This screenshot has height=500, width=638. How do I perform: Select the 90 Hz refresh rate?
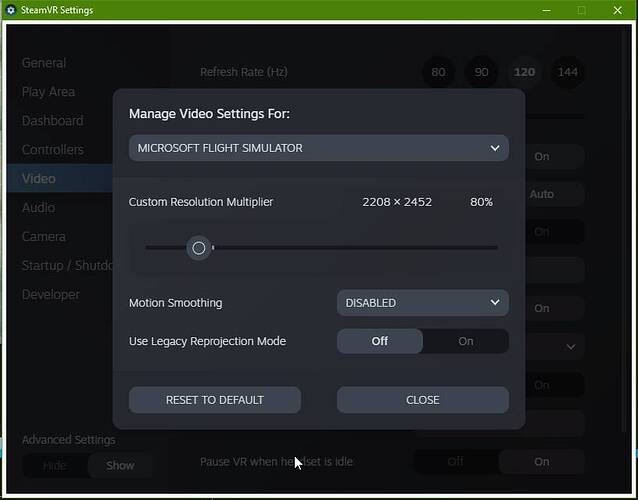click(x=481, y=72)
